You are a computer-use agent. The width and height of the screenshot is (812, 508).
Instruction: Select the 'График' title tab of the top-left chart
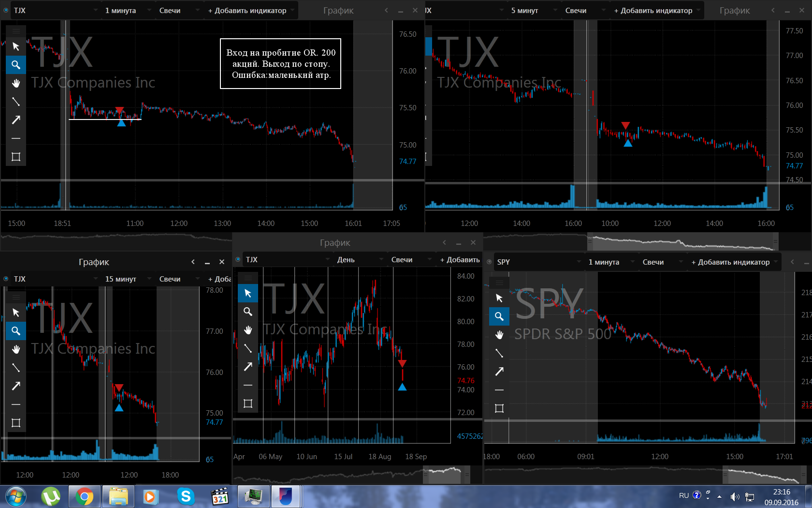click(x=338, y=10)
